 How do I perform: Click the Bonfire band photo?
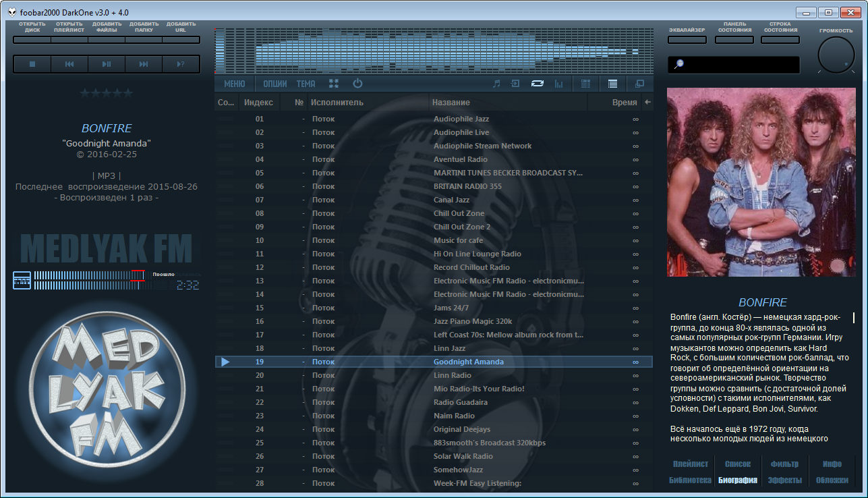tap(761, 182)
